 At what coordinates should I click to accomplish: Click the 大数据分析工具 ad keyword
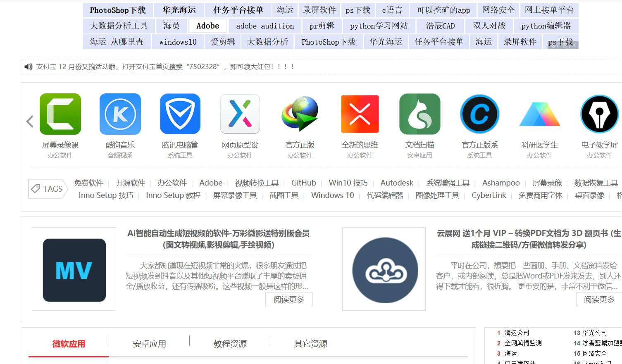119,26
